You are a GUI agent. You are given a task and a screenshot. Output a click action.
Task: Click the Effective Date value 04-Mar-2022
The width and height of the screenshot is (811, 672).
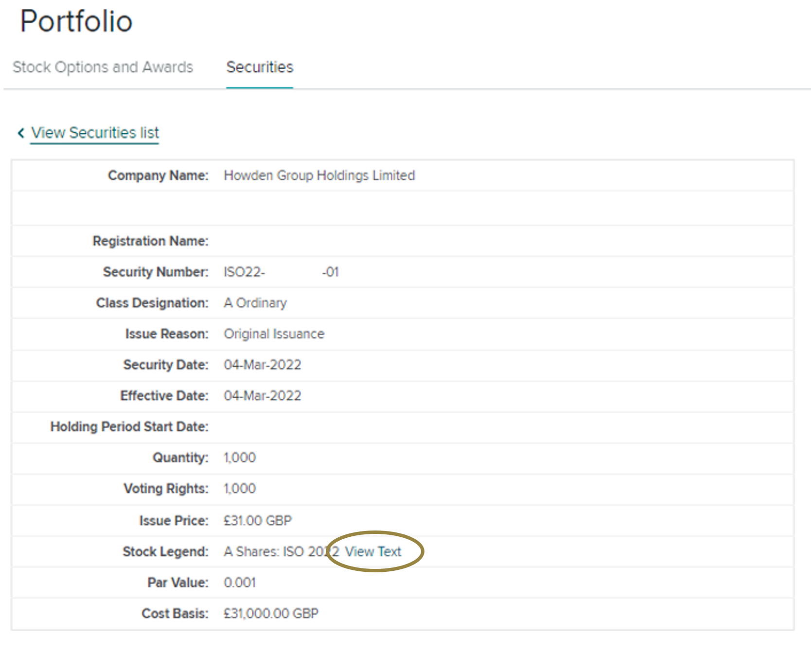point(262,396)
